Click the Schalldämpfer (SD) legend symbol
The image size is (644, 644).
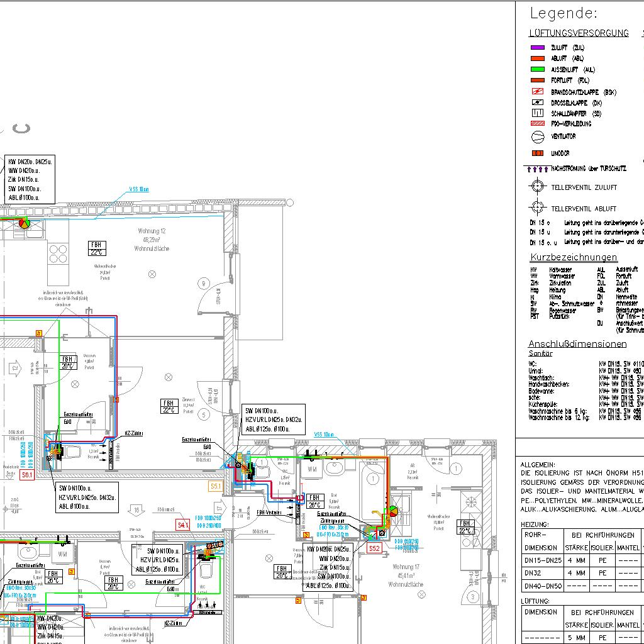click(x=537, y=113)
